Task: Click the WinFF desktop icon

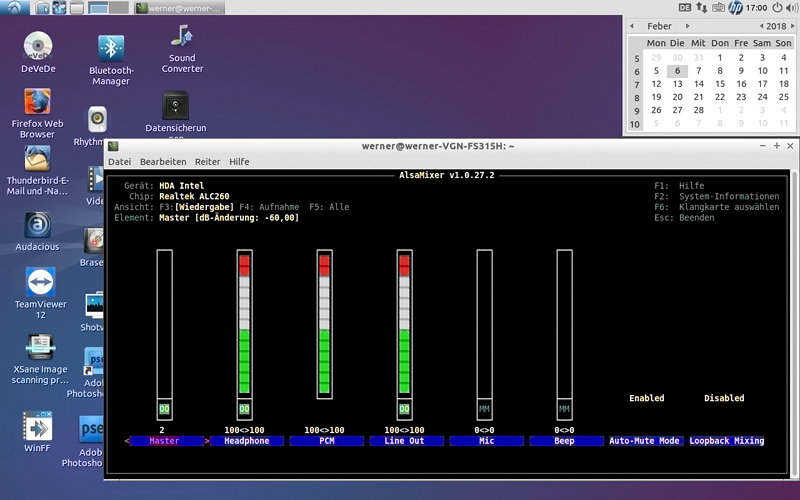Action: (38, 427)
